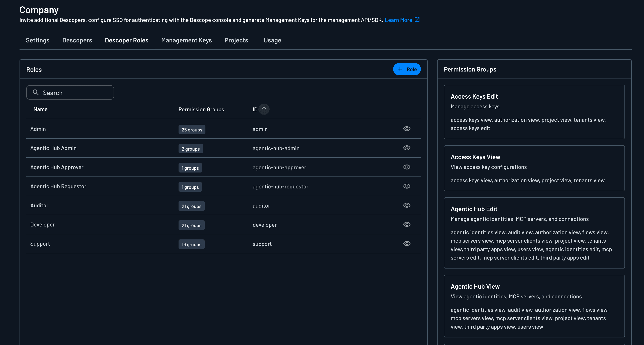Viewport: 644px width, 345px height.
Task: Click the 2 groups badge
Action: [x=191, y=149]
